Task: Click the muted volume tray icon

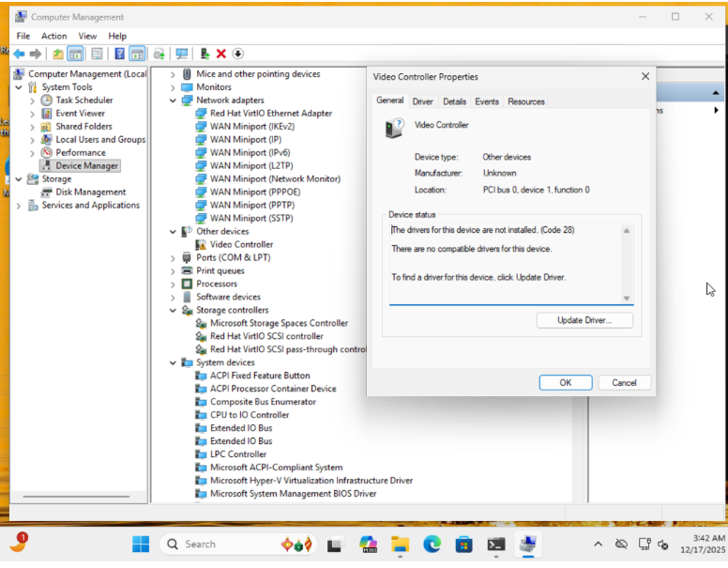Action: click(663, 545)
